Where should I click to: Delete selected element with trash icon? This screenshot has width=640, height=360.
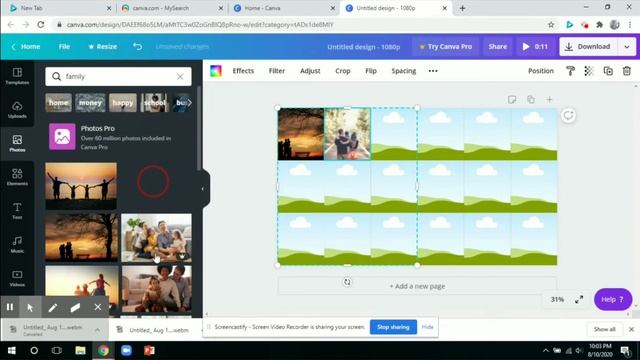[627, 71]
